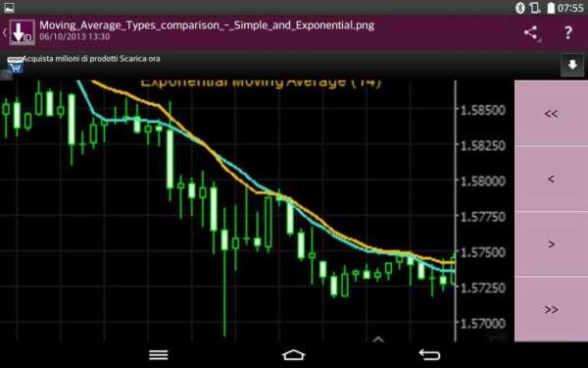Open the shopping cart ad icon
This screenshot has width=588, height=368.
pos(15,65)
